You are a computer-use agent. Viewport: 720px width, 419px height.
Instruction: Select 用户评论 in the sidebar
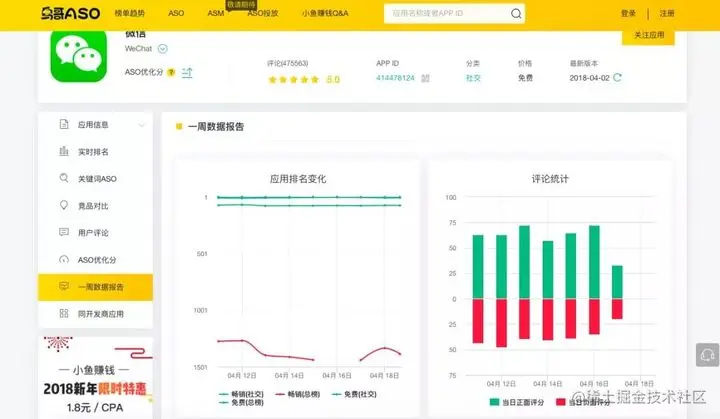click(x=96, y=233)
